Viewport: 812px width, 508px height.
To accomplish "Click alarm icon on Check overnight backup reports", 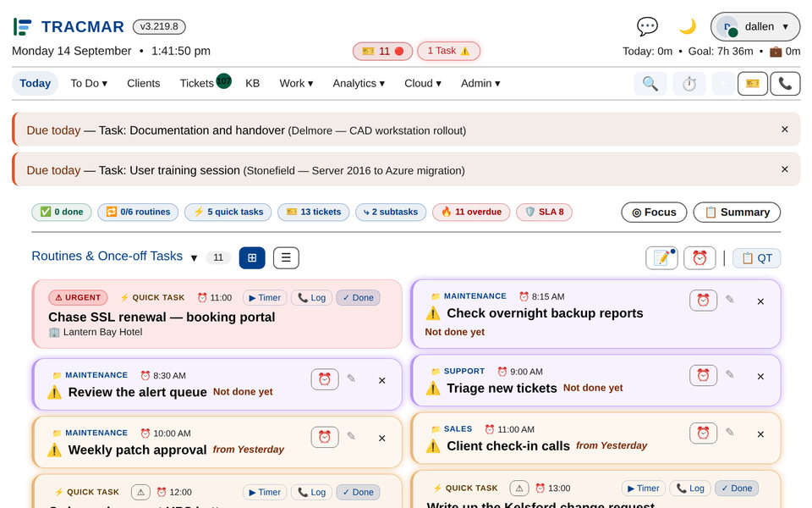I will 703,300.
